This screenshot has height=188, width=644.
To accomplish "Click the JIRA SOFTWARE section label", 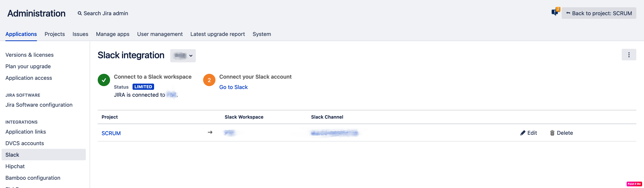I will 23,95.
